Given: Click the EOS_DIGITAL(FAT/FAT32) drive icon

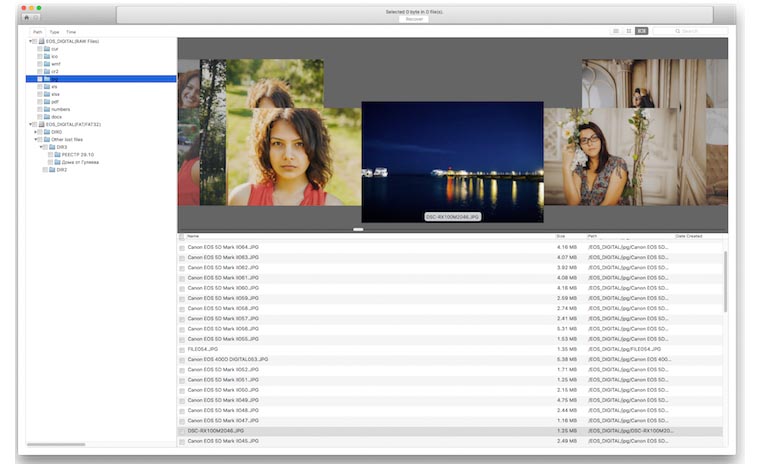Looking at the screenshot, I should (42, 125).
